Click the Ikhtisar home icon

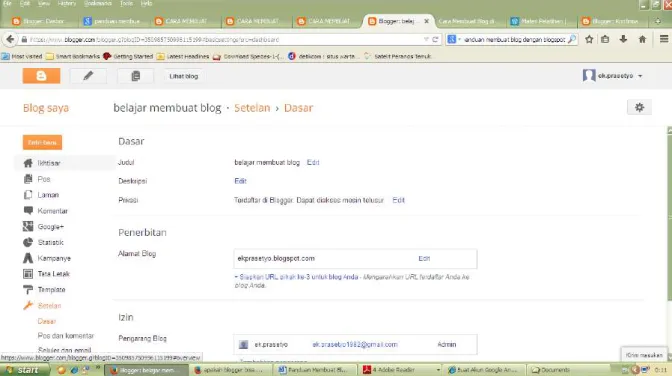click(28, 163)
